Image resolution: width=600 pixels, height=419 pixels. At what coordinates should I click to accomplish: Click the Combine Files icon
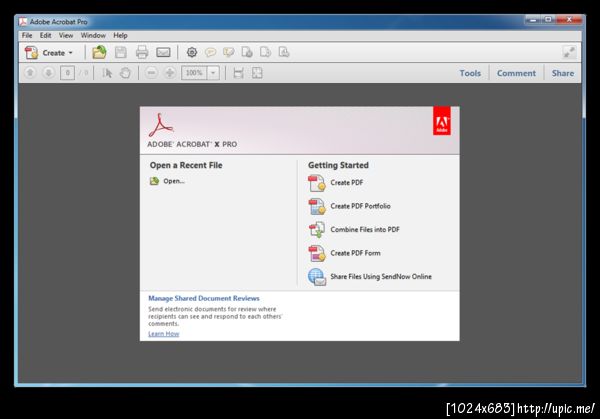tap(317, 230)
